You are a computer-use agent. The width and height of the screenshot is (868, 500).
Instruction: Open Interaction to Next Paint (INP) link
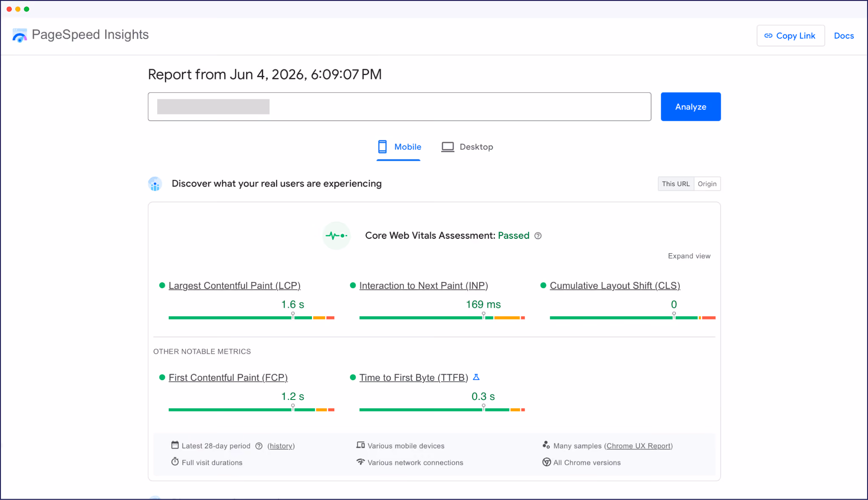423,286
